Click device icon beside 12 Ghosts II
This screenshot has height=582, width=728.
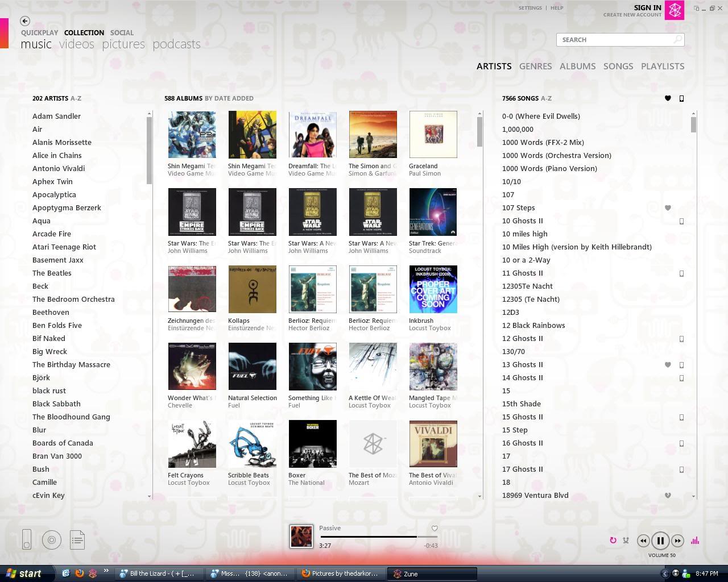(681, 339)
